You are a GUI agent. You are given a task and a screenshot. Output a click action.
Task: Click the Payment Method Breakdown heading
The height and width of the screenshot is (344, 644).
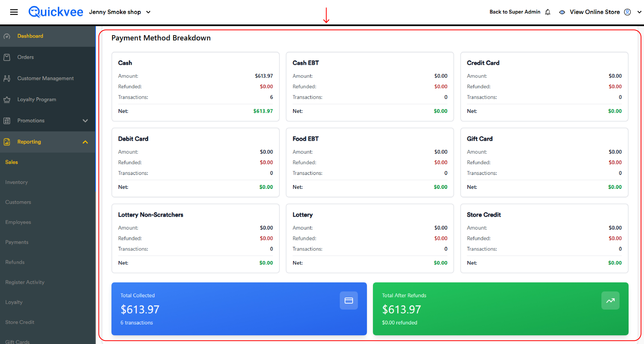[161, 38]
